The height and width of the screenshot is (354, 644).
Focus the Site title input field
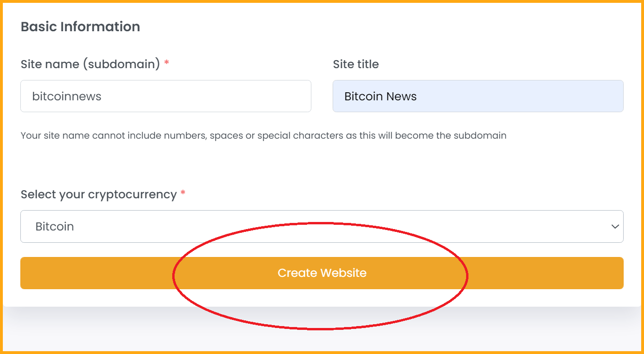point(478,96)
